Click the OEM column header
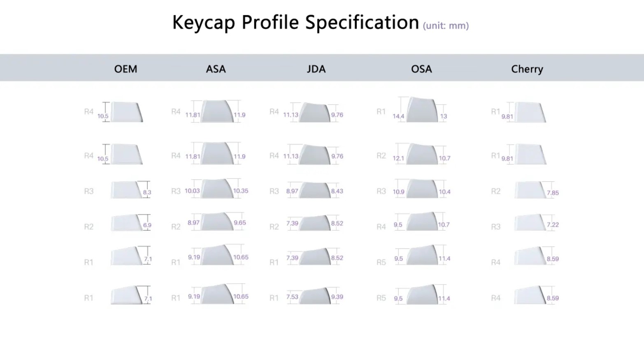The image size is (644, 356). click(x=126, y=69)
